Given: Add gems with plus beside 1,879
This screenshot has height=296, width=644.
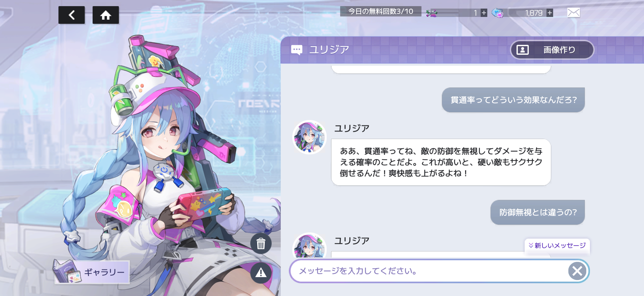Looking at the screenshot, I should click(x=549, y=13).
